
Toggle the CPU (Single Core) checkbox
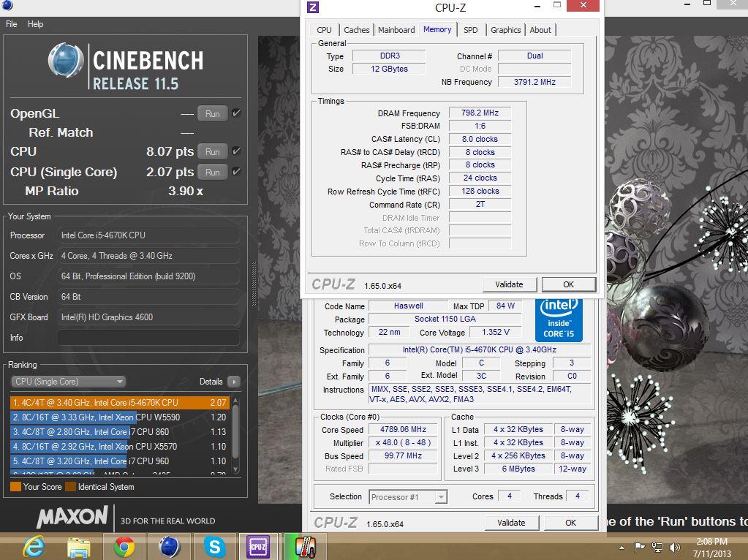tap(236, 172)
